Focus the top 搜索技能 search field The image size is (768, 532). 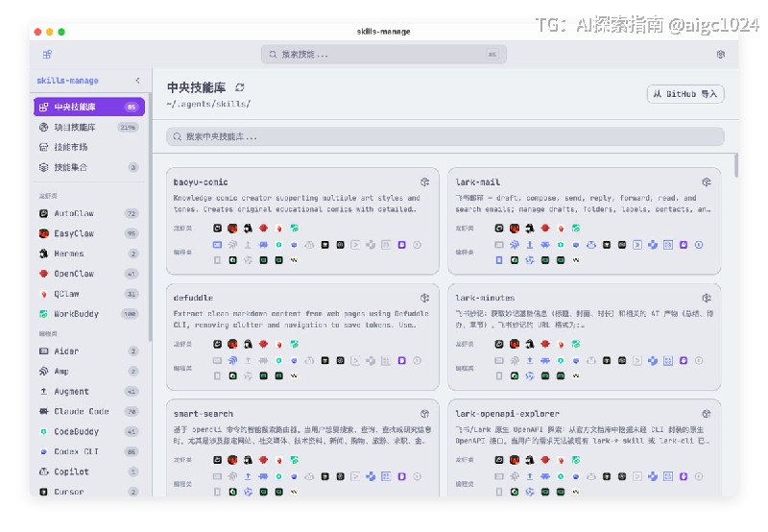pyautogui.click(x=384, y=55)
